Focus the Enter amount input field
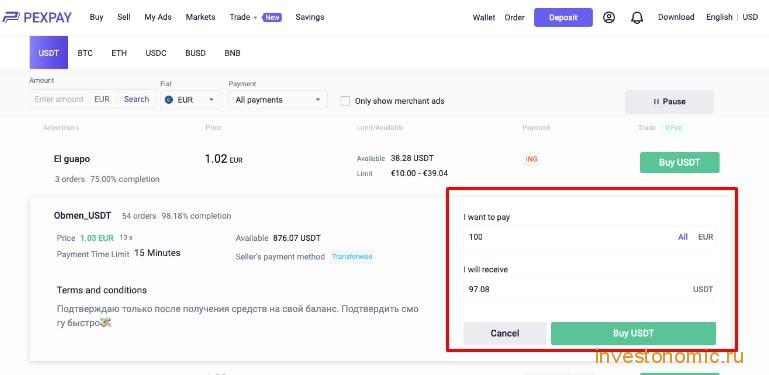This screenshot has width=769, height=375. click(x=59, y=99)
